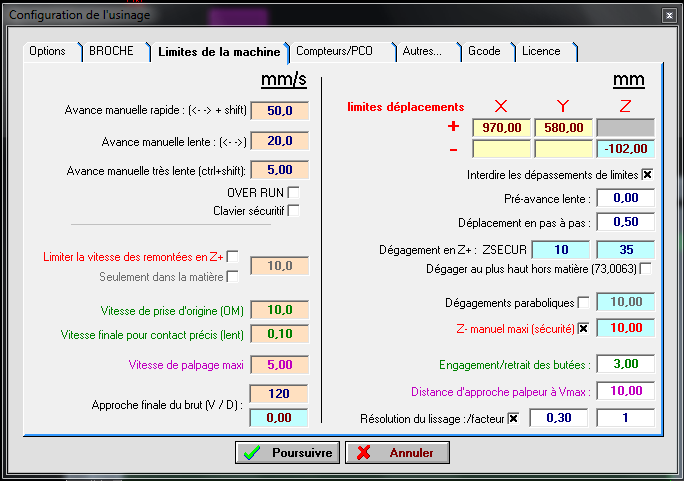684x481 pixels.
Task: Click the Z minus limit field -102,00
Action: (x=625, y=148)
